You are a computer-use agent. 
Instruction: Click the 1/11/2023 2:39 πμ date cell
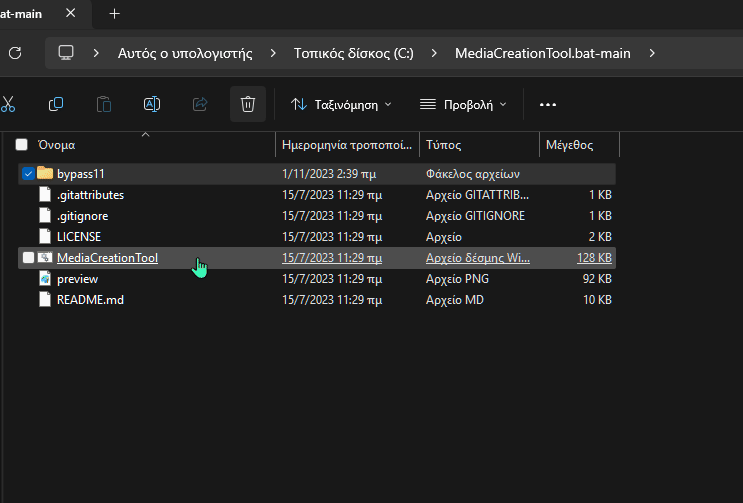329,174
